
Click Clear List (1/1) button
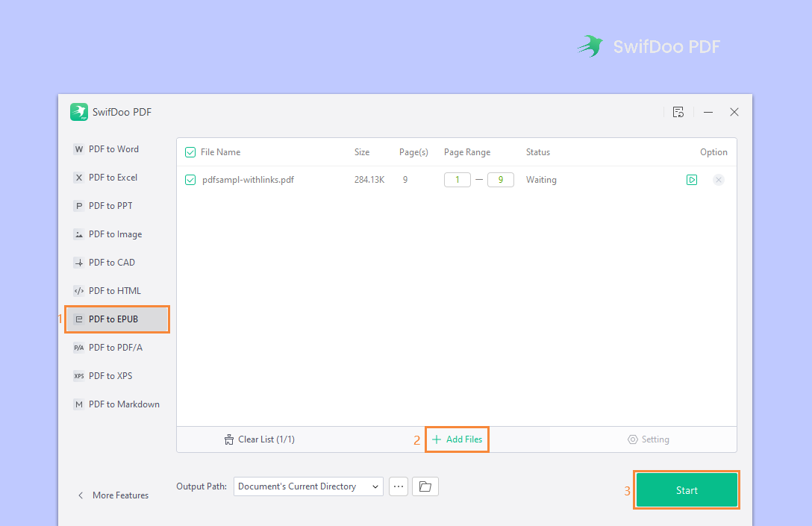(x=260, y=439)
